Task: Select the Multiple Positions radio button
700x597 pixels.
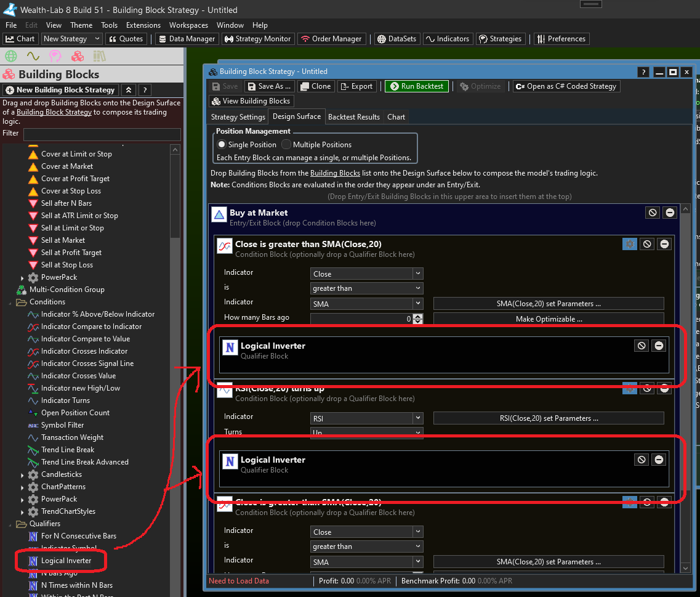Action: tap(286, 145)
